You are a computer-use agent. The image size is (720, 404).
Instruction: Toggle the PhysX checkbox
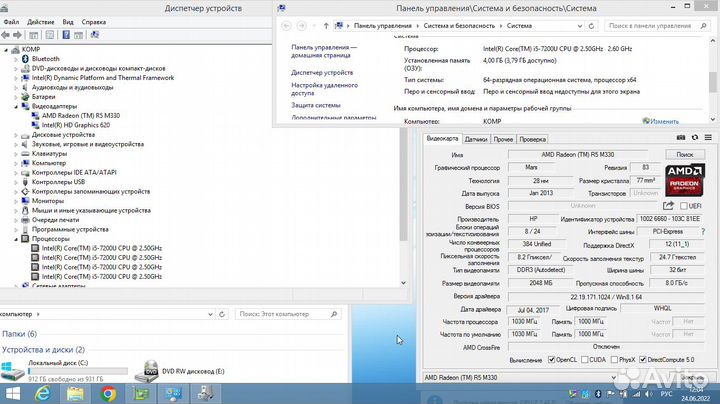[x=614, y=359]
